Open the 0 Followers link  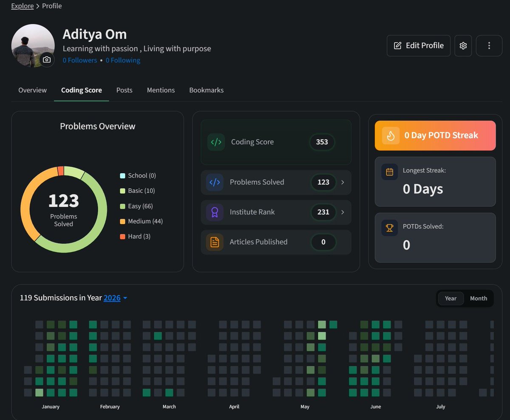coord(80,60)
